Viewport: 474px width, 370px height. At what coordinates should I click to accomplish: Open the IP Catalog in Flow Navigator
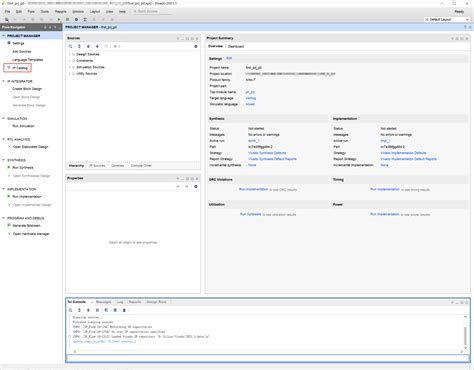[x=20, y=68]
